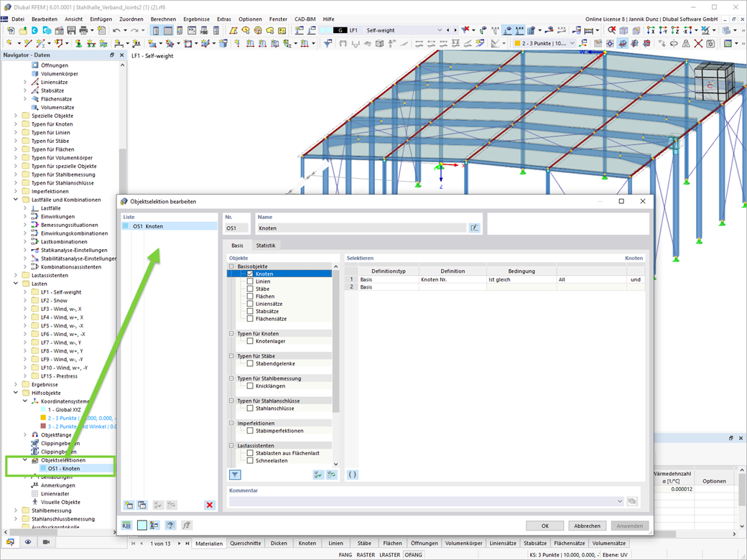This screenshot has width=747, height=560.
Task: Check the Liniensätze checkbox
Action: (x=250, y=304)
